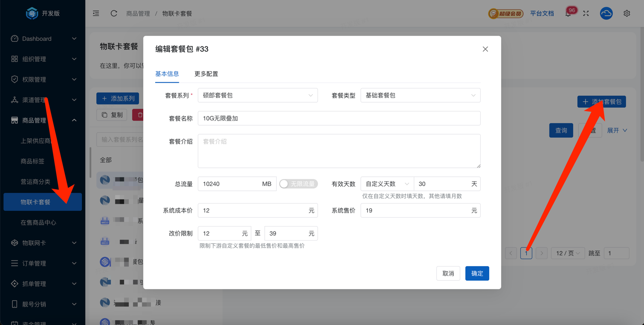Screen dimensions: 644x325
Task: Open the 套餐系列 dropdown
Action: coord(257,95)
